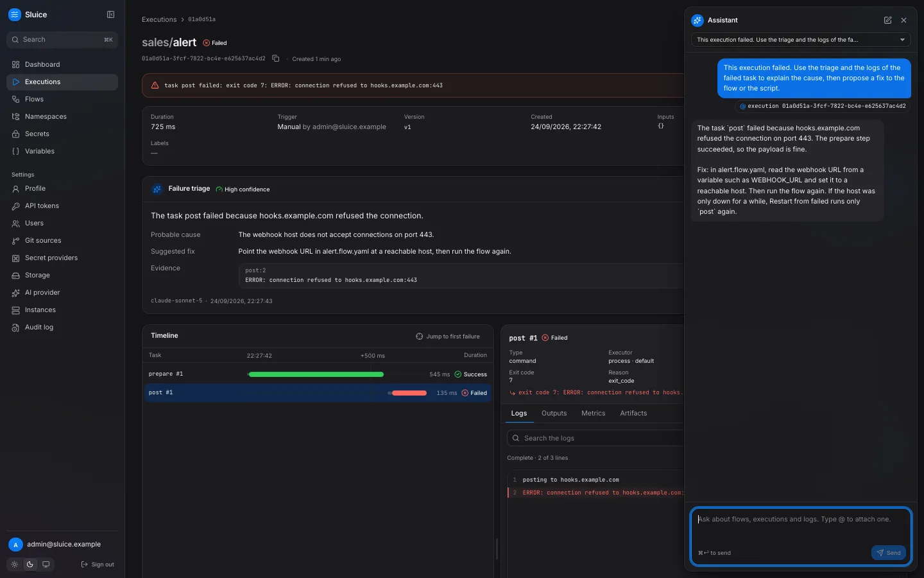
Task: Click the exit code 7 error line
Action: click(595, 392)
